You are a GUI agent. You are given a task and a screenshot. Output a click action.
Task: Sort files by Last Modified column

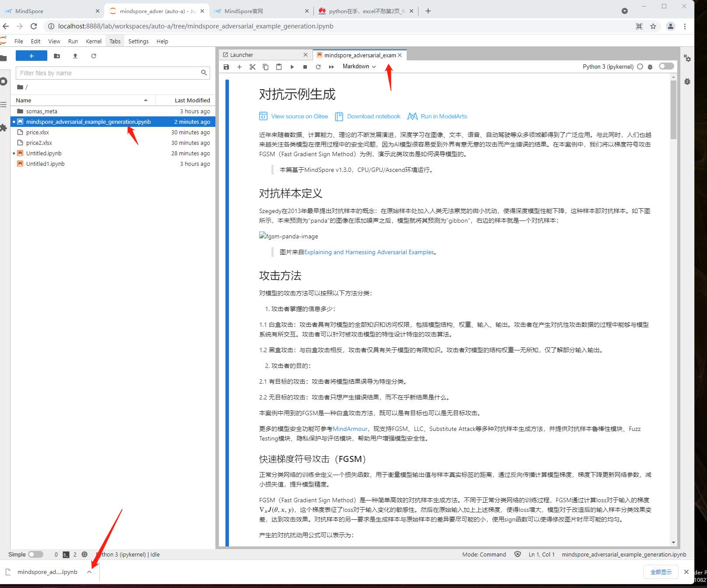coord(185,100)
